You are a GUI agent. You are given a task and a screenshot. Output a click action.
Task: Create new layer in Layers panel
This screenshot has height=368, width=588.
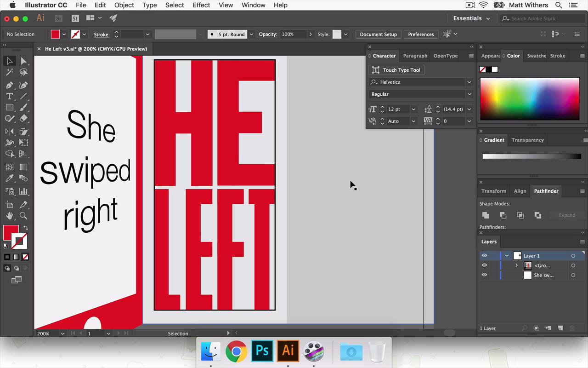point(560,328)
